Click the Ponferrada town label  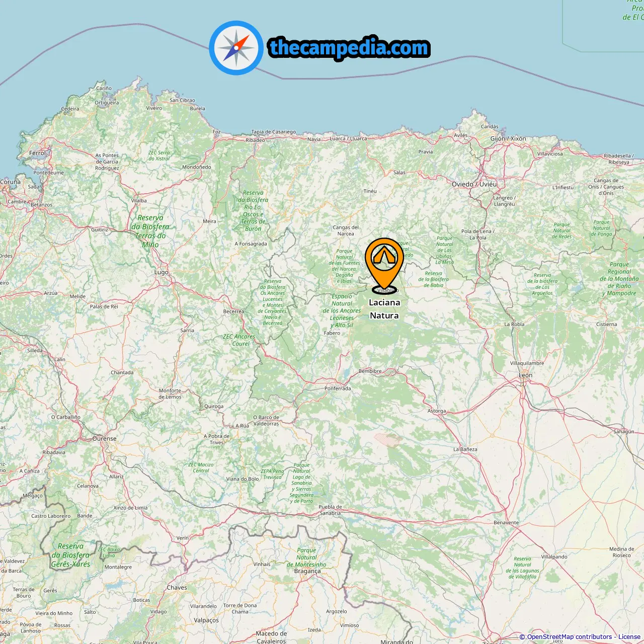coord(338,388)
